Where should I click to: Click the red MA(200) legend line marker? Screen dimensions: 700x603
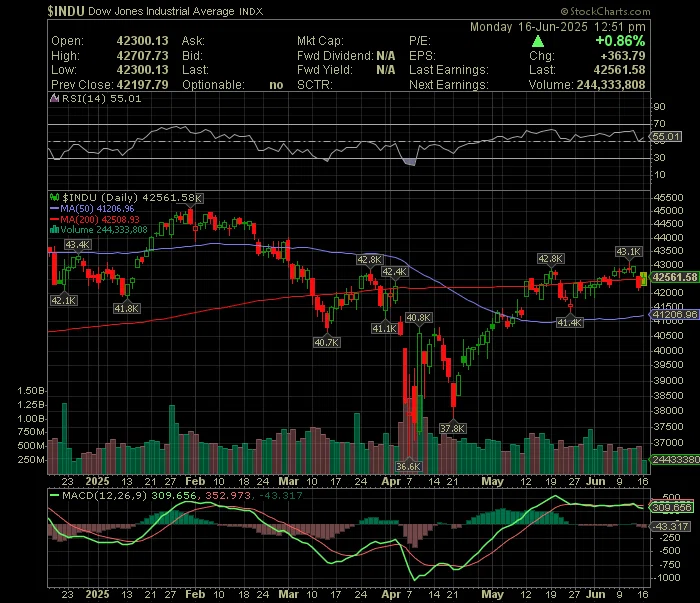click(54, 220)
